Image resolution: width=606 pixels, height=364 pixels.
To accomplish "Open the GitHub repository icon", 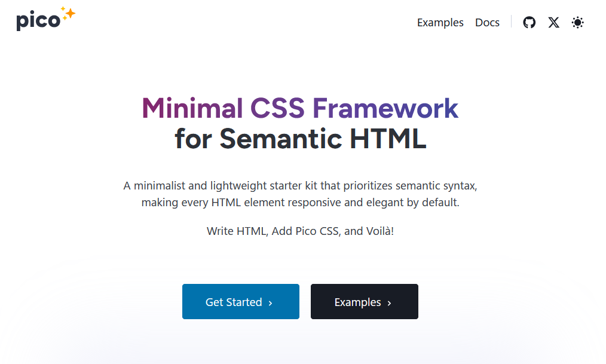I will click(529, 22).
